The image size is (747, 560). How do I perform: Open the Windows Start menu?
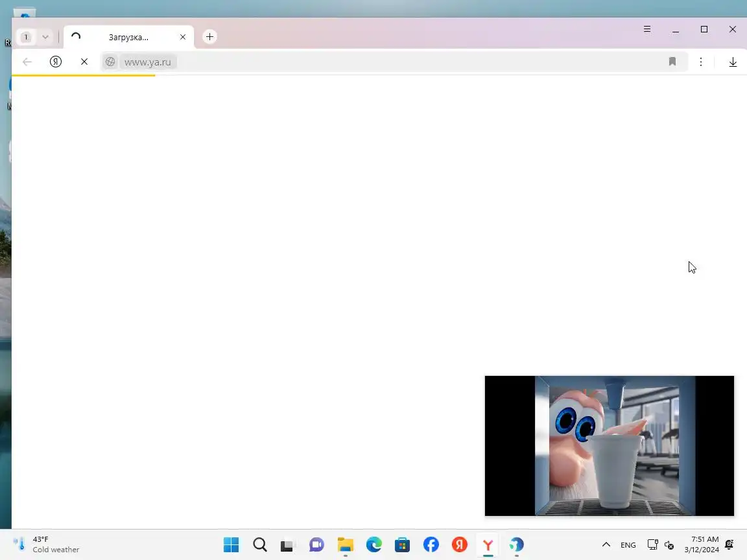pyautogui.click(x=231, y=544)
